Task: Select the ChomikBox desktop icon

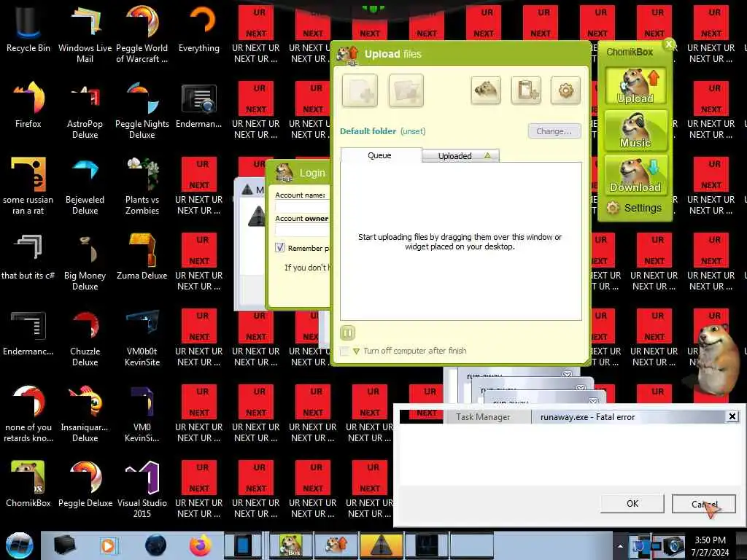Action: (28, 484)
